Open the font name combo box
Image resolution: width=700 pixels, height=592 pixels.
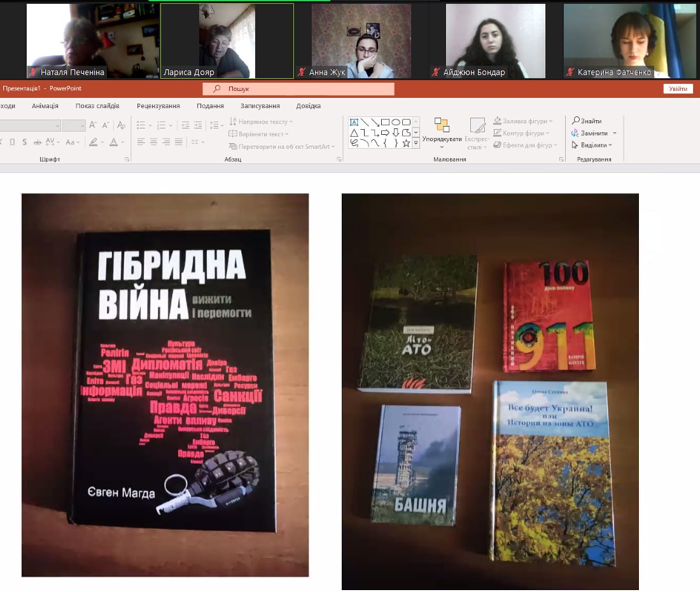[x=30, y=125]
